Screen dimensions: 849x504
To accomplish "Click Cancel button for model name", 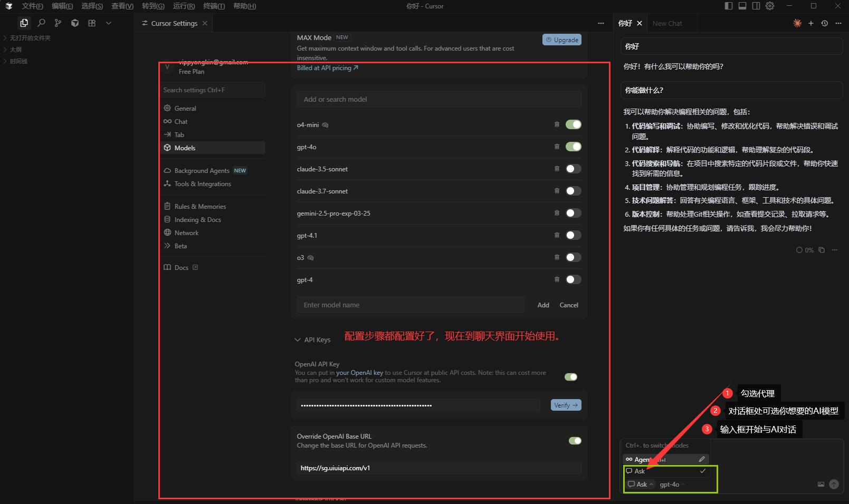I will pyautogui.click(x=569, y=305).
